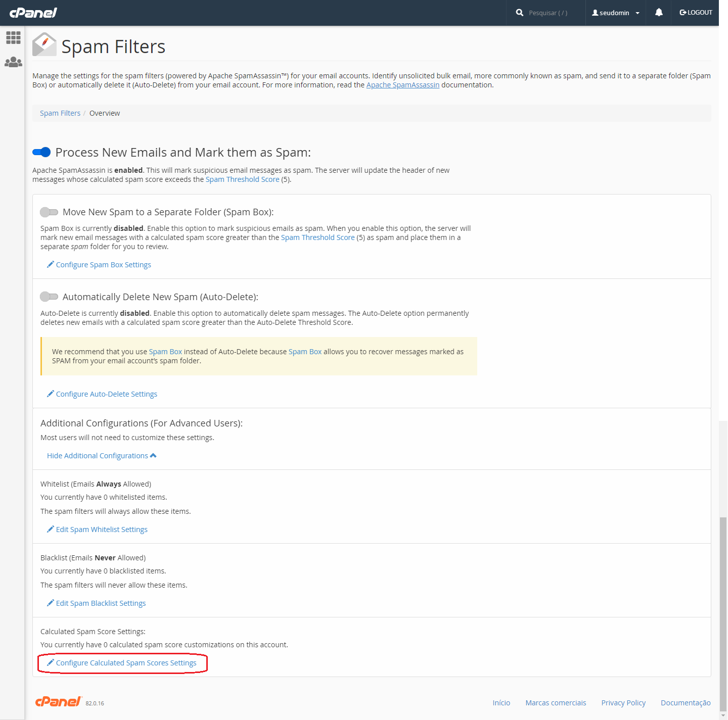
Task: Click pencil icon beside Edit Spam Whitelist Settings
Action: pos(51,529)
